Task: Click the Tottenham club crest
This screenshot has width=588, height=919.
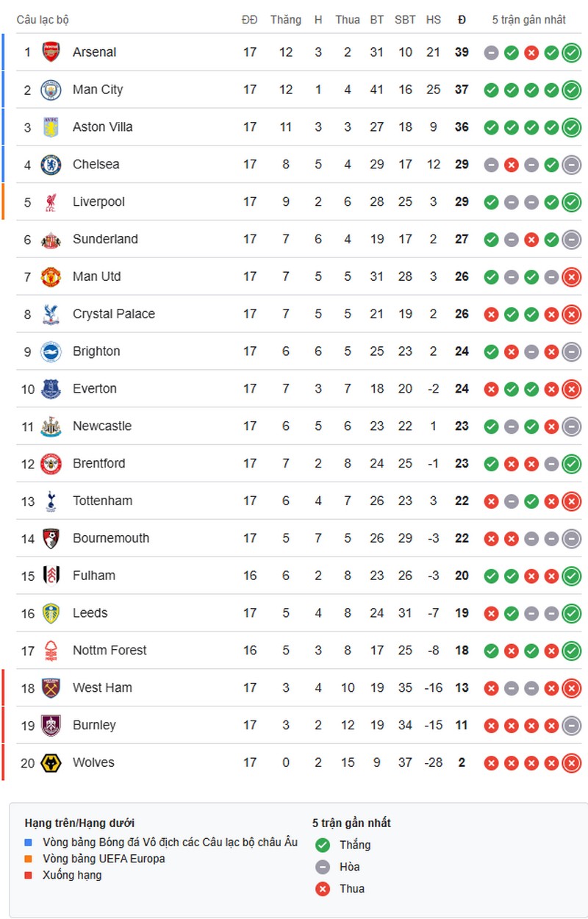Action: 51,501
